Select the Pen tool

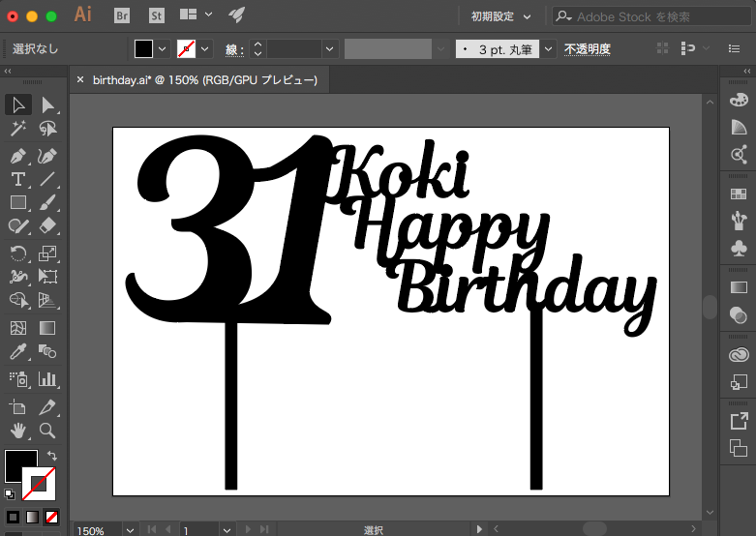click(x=18, y=156)
